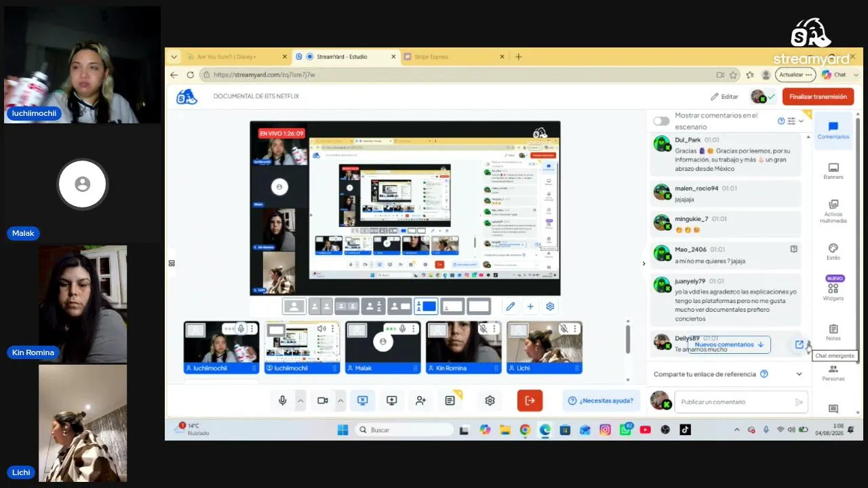Switch to the Are You Sure?! Disney+ tab
868x488 pixels.
[x=235, y=57]
